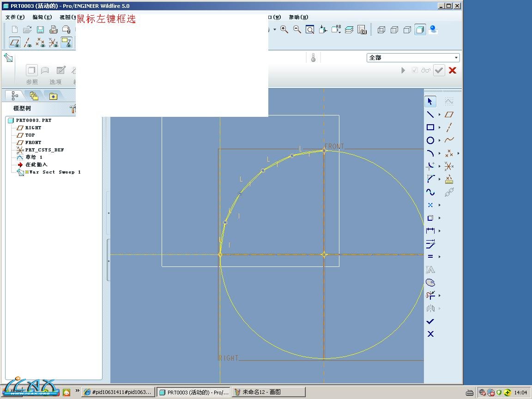Open the 全部 selection filter dropdown
Screen dimensions: 532x399
click(x=456, y=58)
